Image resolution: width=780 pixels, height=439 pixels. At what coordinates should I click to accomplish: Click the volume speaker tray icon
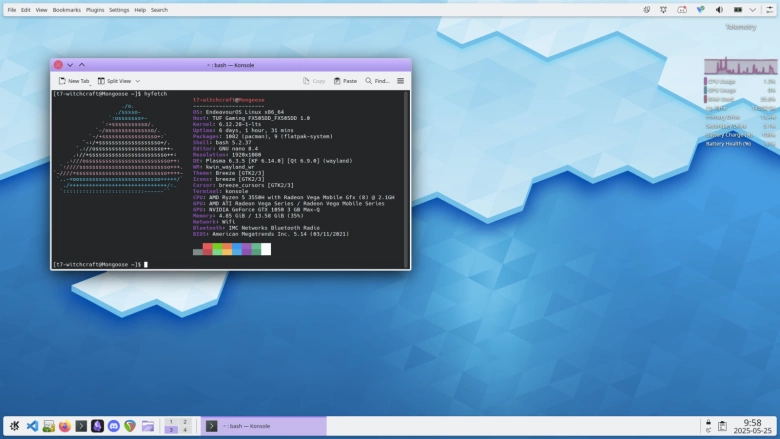pyautogui.click(x=717, y=10)
